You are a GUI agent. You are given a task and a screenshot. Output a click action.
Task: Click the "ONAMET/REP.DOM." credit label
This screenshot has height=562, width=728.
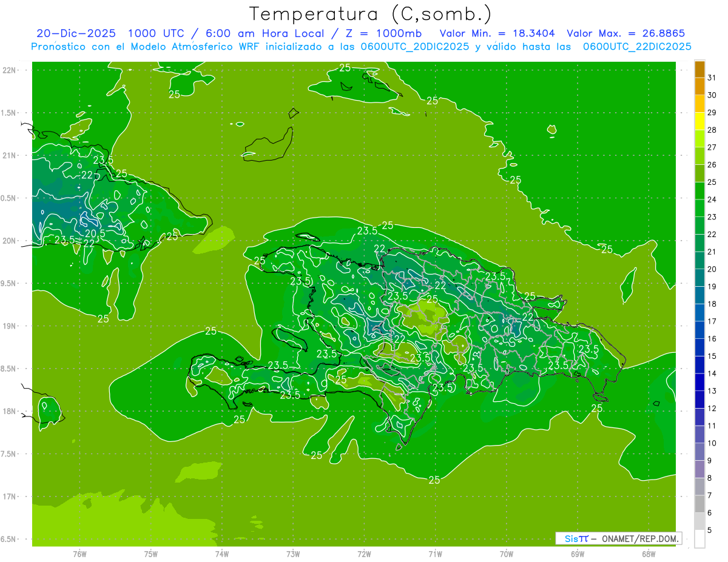(640, 538)
